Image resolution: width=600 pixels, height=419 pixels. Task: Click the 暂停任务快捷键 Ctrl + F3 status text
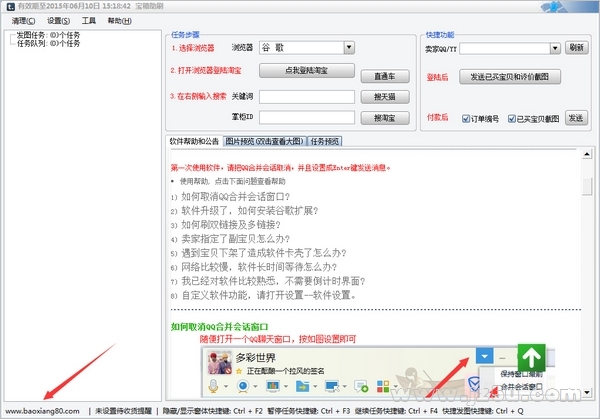[308, 411]
